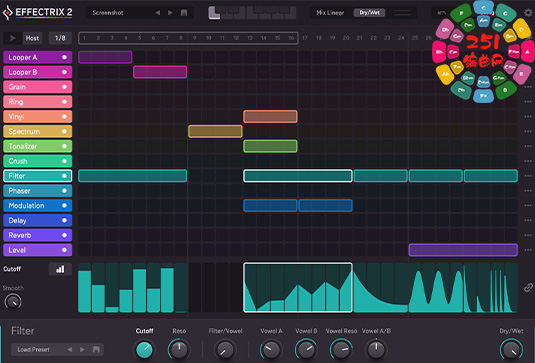Select the Vinyl block at steps 13-16
Image resolution: width=535 pixels, height=363 pixels.
tap(270, 116)
